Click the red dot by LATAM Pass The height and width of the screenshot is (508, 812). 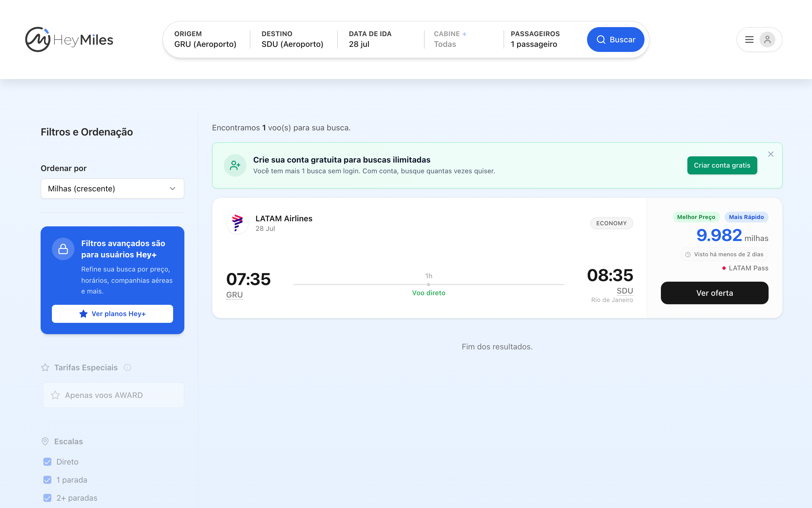724,268
